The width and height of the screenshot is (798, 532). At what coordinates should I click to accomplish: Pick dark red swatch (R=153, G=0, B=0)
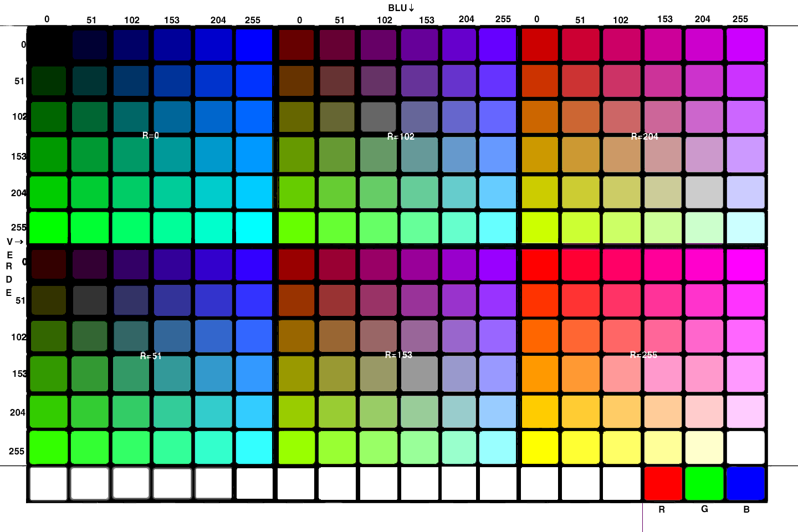[x=296, y=264]
